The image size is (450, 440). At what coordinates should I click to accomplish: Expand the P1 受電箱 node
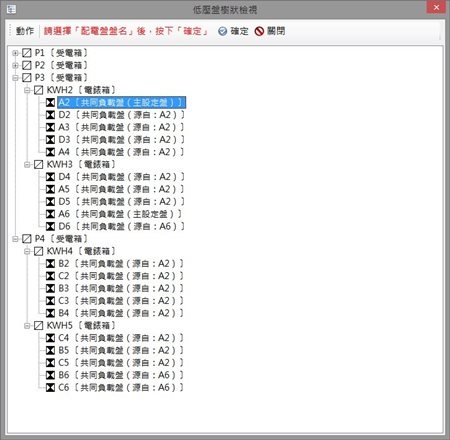15,53
